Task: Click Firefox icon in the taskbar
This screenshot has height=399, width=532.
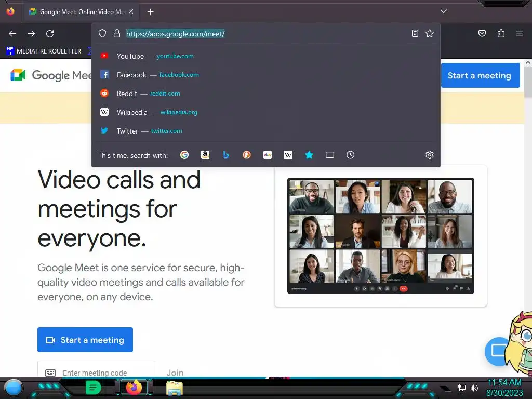Action: 134,388
